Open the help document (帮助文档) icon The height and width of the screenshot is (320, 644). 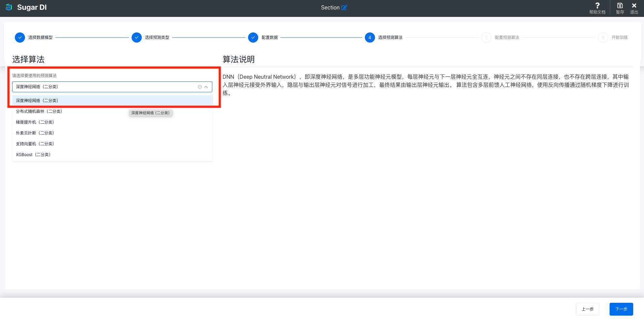coord(597,5)
